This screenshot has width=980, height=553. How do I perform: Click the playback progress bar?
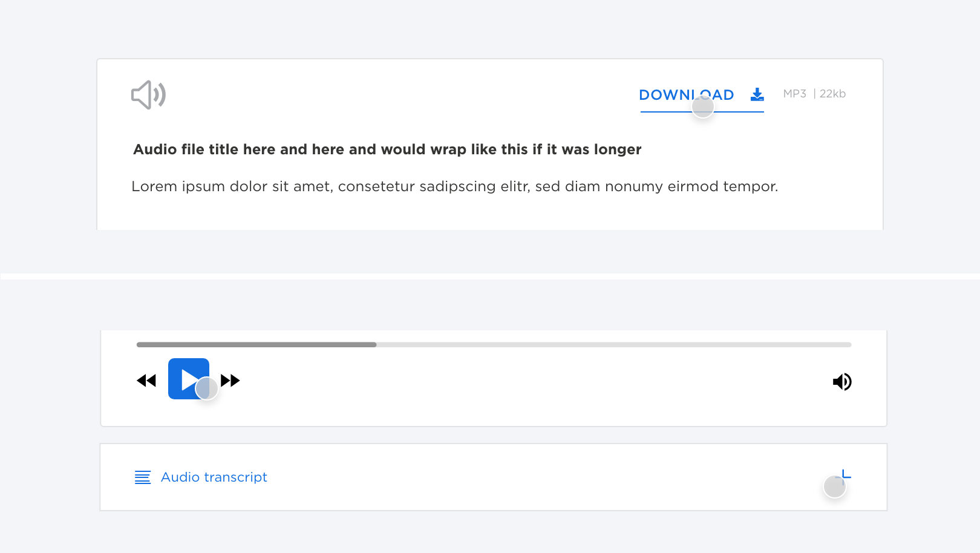tap(494, 344)
